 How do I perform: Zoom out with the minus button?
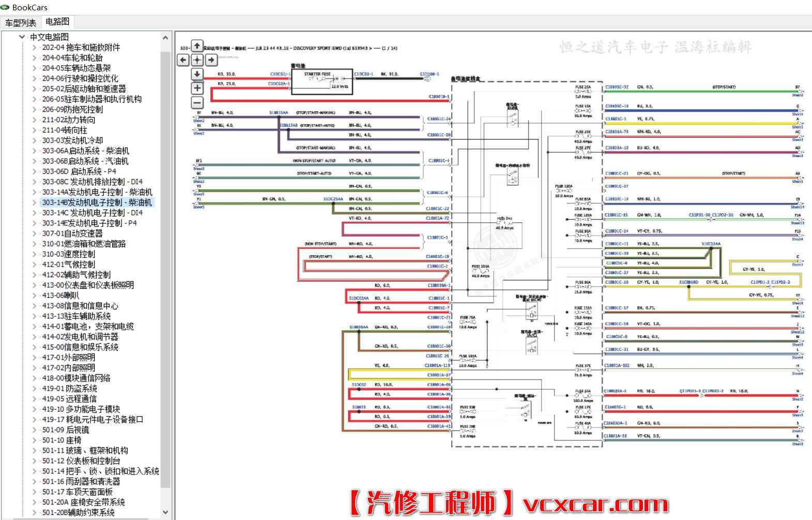pyautogui.click(x=197, y=103)
